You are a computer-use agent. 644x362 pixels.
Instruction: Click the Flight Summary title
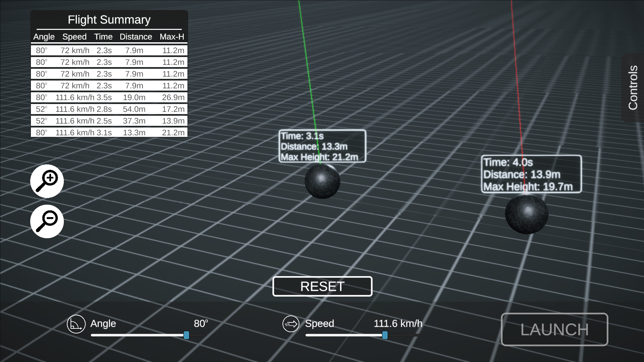click(109, 20)
